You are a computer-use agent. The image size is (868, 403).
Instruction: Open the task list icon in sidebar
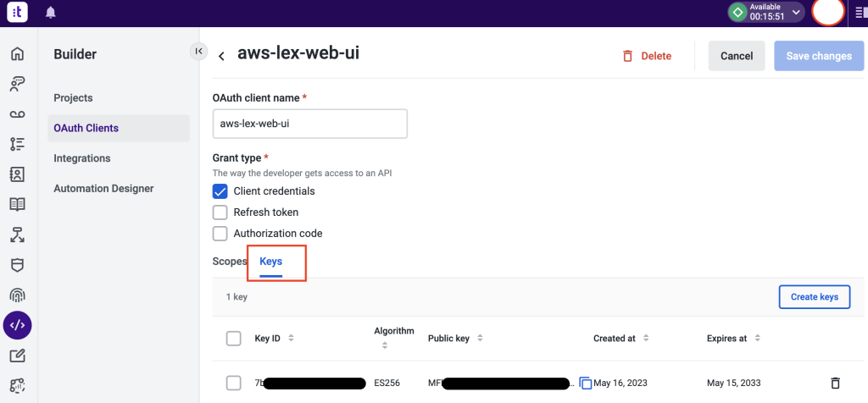tap(18, 144)
